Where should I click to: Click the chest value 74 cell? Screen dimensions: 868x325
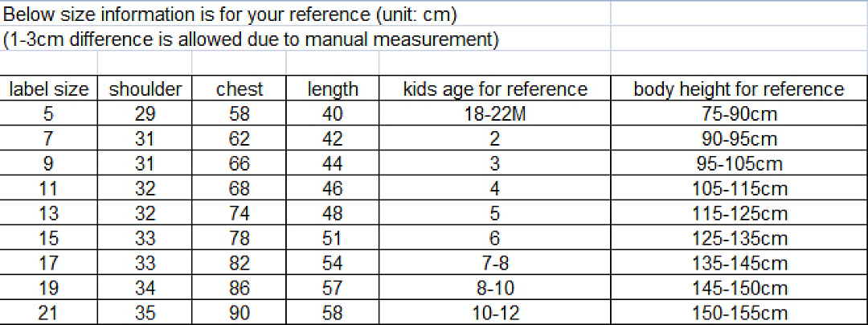(240, 213)
